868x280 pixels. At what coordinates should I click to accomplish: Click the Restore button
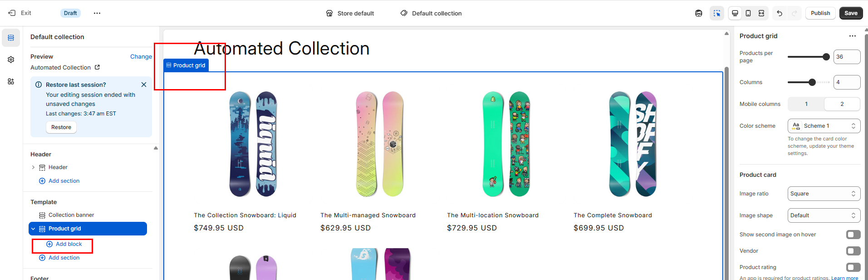pyautogui.click(x=61, y=127)
